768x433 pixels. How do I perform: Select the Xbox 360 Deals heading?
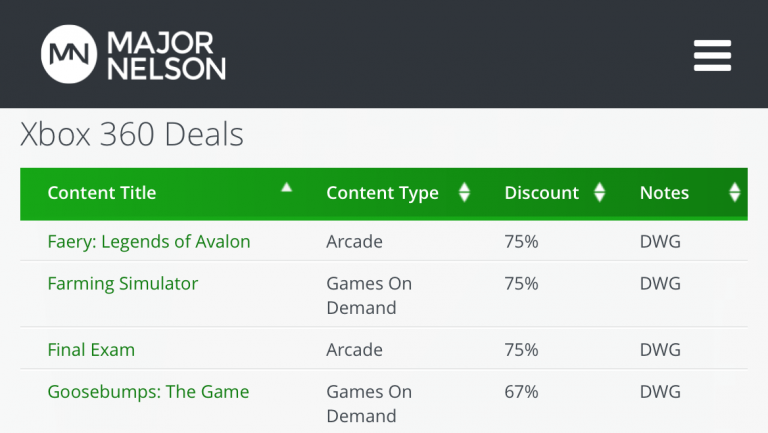click(132, 134)
